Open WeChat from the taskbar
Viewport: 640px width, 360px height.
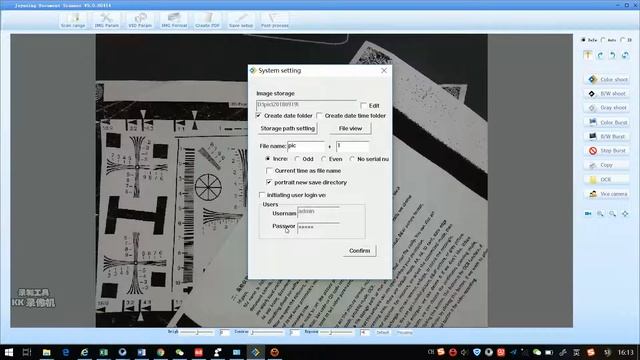[180, 352]
